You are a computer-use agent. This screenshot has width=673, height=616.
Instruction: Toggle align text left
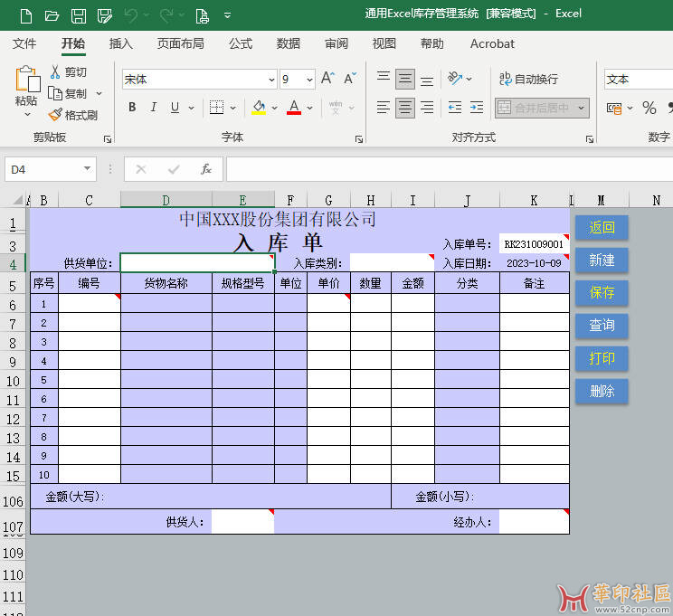(x=384, y=107)
